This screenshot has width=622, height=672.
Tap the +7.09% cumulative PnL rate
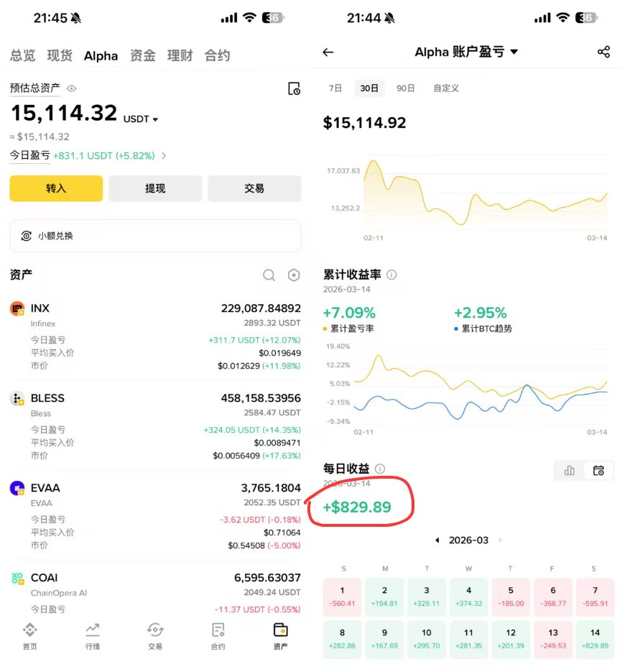tap(349, 313)
